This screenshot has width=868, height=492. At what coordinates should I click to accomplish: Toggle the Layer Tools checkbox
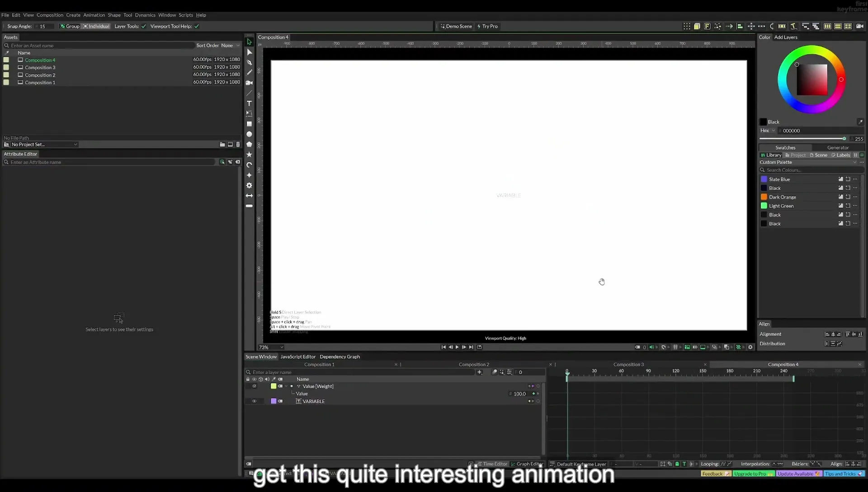pyautogui.click(x=144, y=26)
